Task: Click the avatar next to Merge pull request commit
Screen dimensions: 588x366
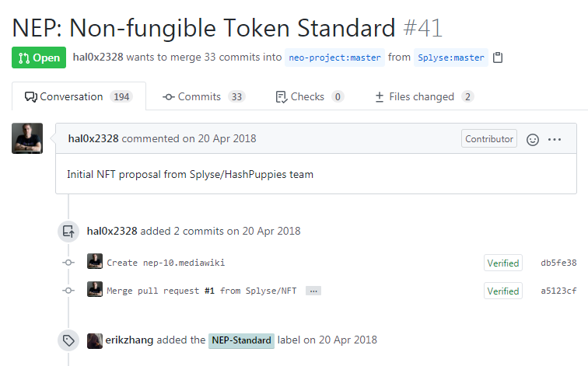Action: tap(95, 290)
